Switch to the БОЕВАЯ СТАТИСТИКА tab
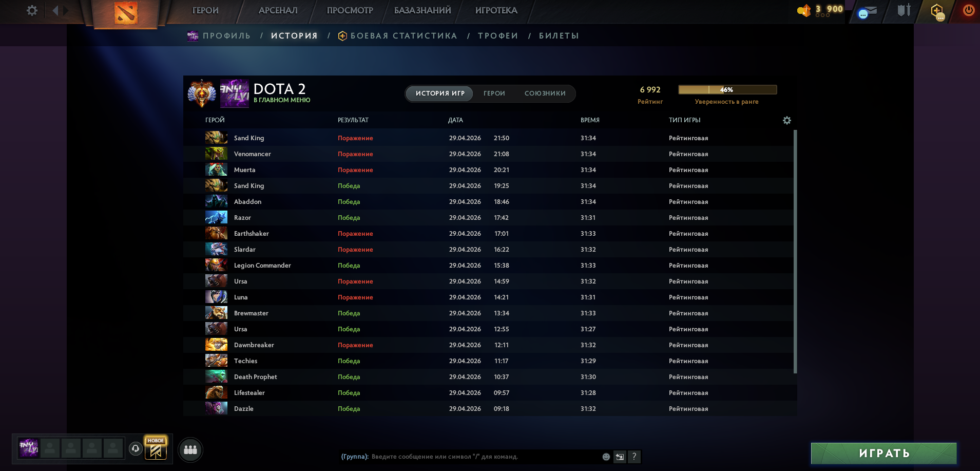The width and height of the screenshot is (980, 471). click(398, 35)
